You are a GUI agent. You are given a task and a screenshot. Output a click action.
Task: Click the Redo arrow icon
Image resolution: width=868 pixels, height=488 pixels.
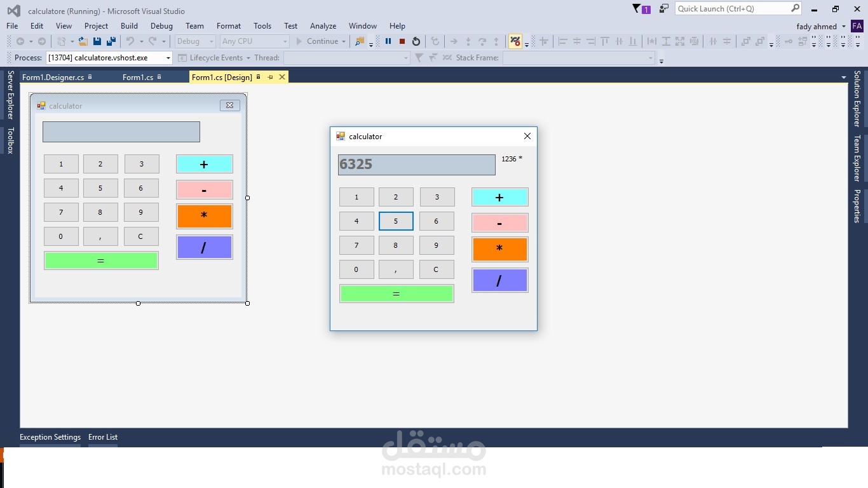pyautogui.click(x=153, y=41)
